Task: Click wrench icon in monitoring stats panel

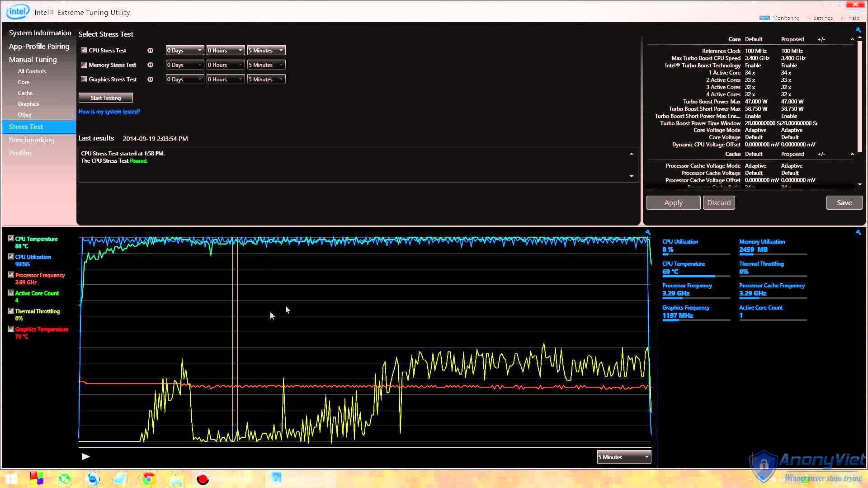Action: 858,232
